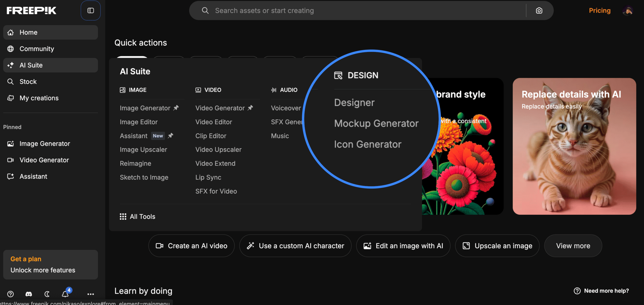This screenshot has height=305, width=644.
Task: Collapse the sidebar panel
Action: pos(91,10)
